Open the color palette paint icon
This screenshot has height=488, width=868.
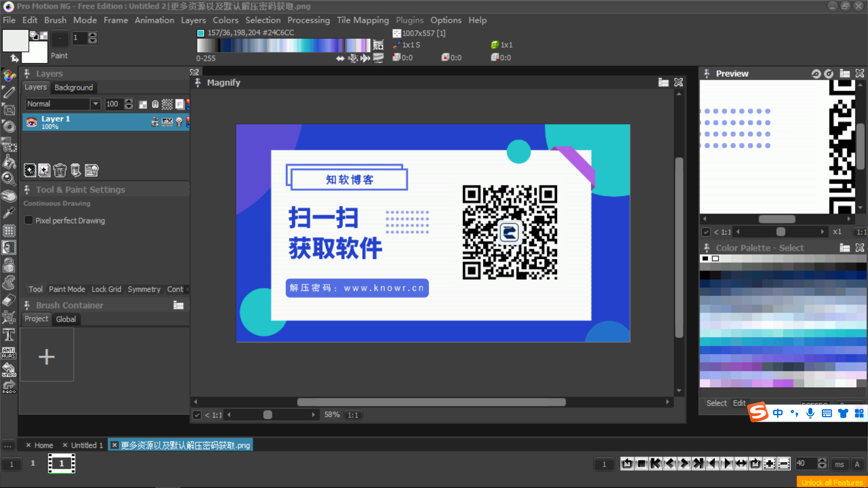point(9,75)
